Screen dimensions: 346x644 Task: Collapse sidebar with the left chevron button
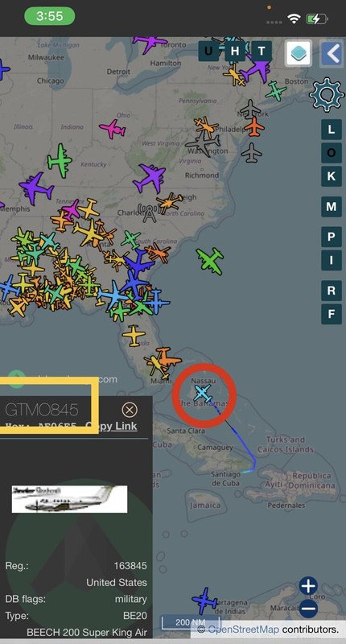(332, 53)
